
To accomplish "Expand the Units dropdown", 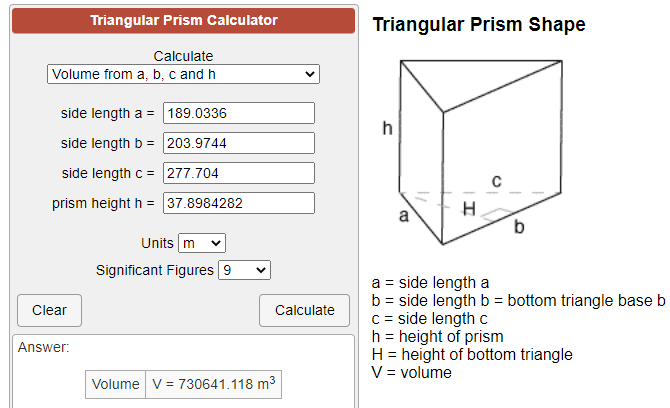I will pos(202,243).
